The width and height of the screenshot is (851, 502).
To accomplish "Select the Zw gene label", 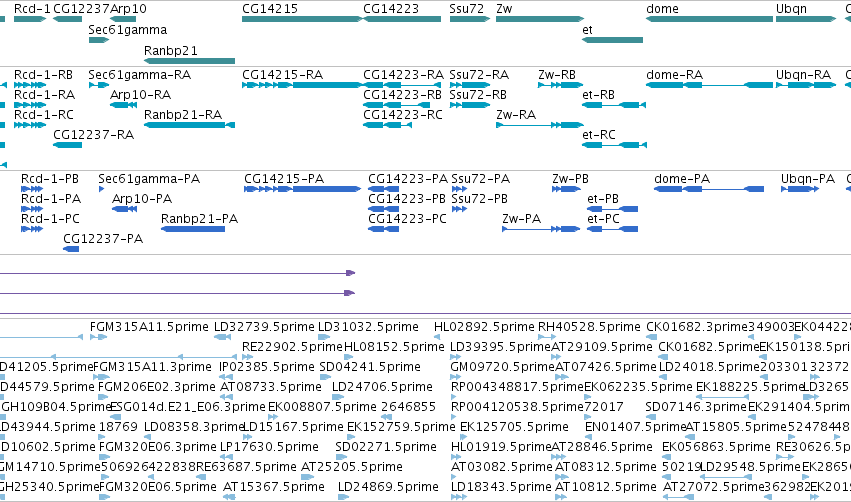I will point(504,9).
